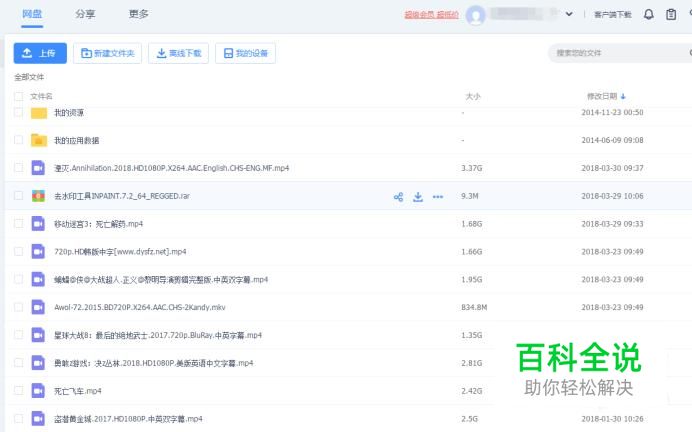
Task: Click the video icon of Awol-72.2015 file
Action: (38, 307)
